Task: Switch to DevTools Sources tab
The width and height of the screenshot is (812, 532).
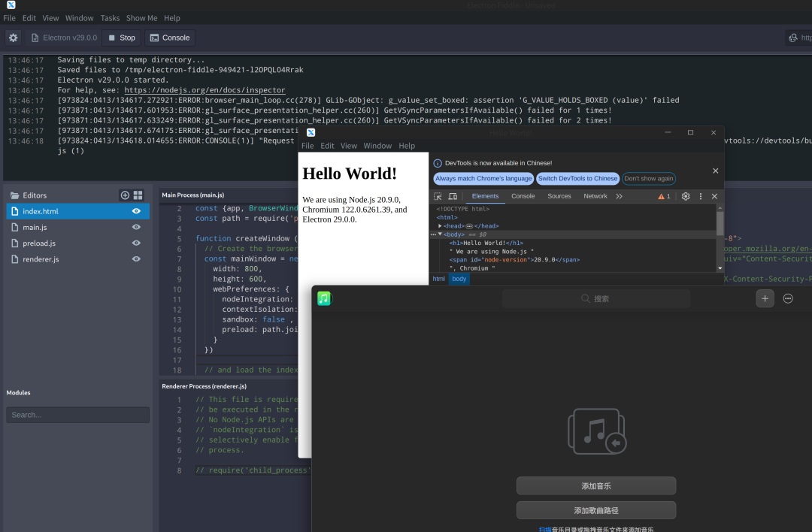Action: [x=559, y=197]
